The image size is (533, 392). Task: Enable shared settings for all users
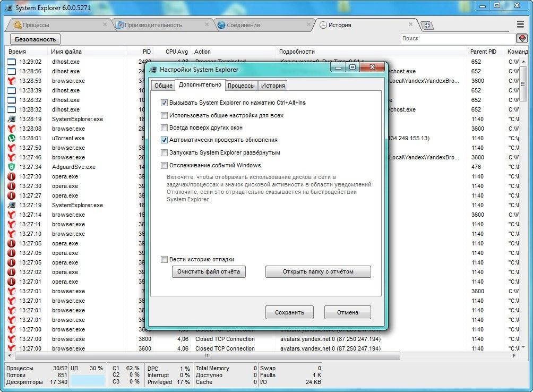coord(164,116)
